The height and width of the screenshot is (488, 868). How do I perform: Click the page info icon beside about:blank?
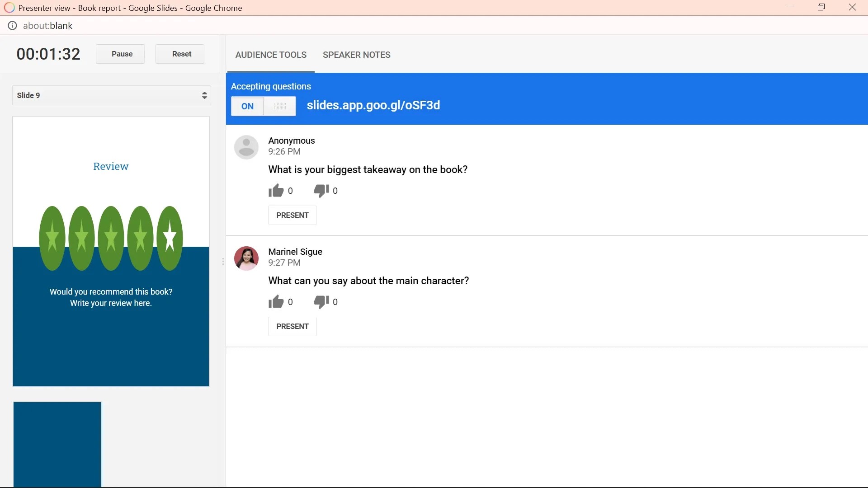pyautogui.click(x=12, y=25)
